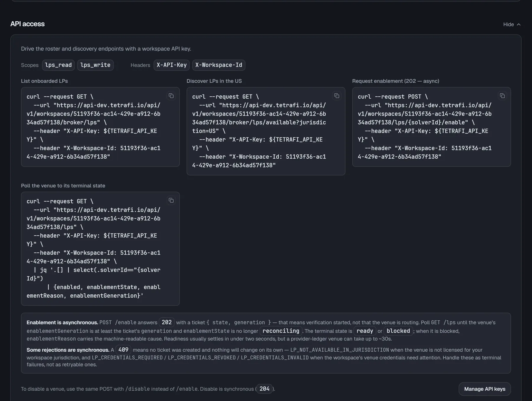Click the LP_CREDENTIALS_REQUIRED error code
The height and width of the screenshot is (401, 532).
127,358
